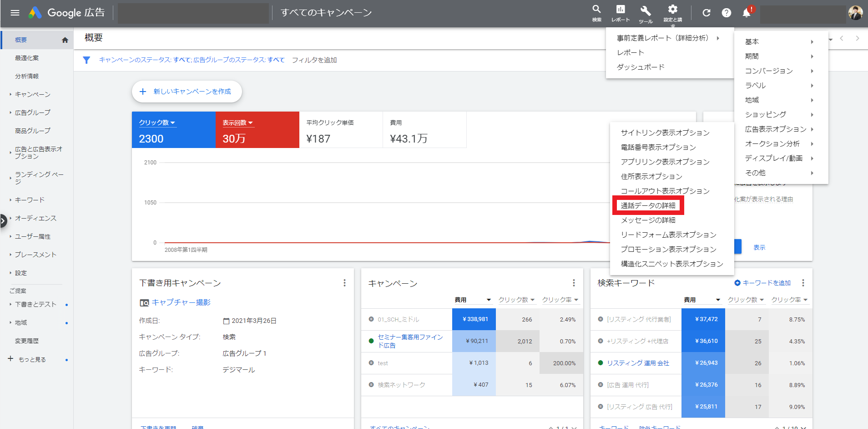This screenshot has height=429, width=868.
Task: Click もっと見る in the sidebar
Action: [x=32, y=359]
